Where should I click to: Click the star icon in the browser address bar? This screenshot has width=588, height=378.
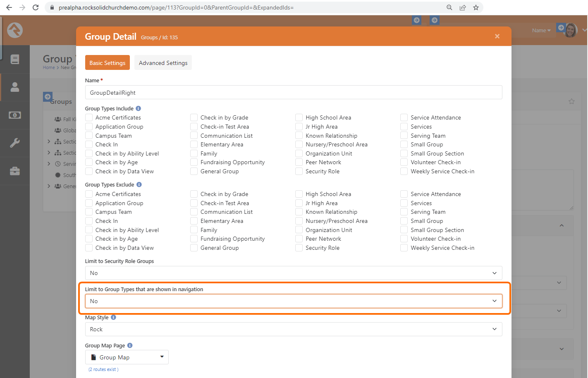pyautogui.click(x=476, y=7)
